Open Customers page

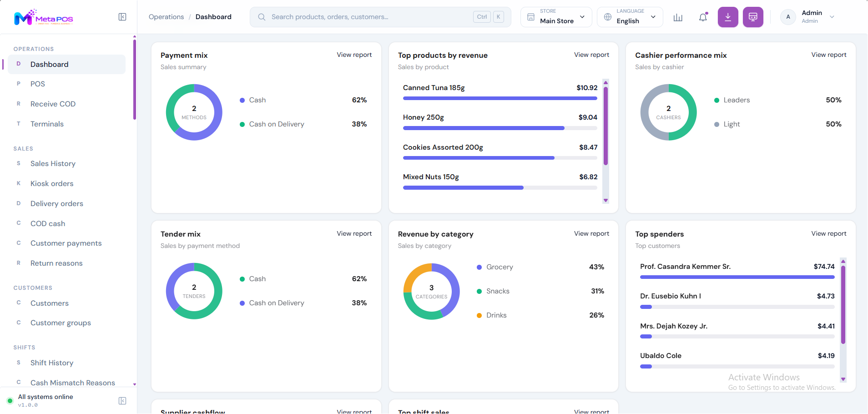click(x=66, y=303)
